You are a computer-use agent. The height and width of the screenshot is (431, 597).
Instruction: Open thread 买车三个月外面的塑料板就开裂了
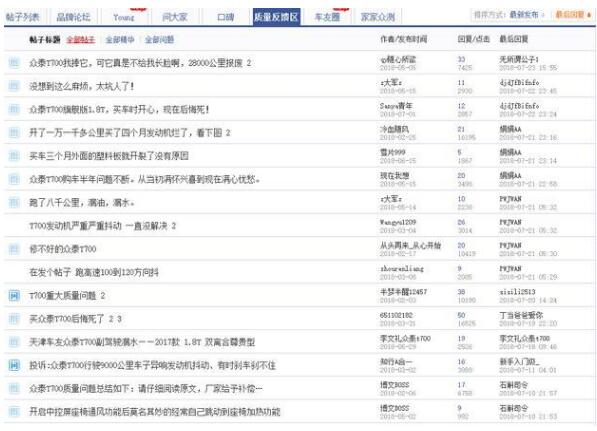109,156
